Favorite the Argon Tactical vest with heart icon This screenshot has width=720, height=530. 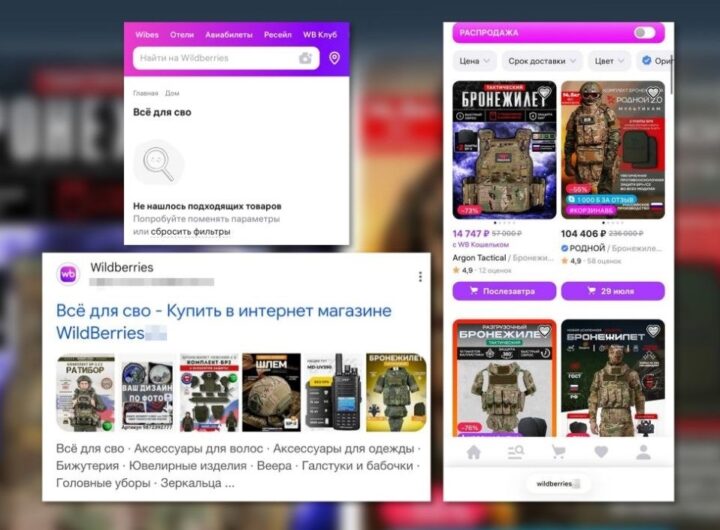(545, 92)
